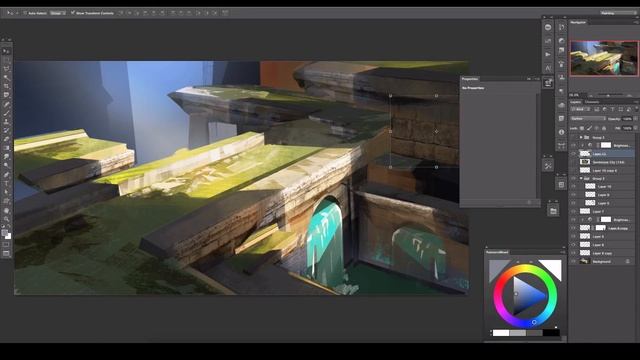Open the layer filter Kind dropdown
This screenshot has height=360, width=640.
tap(580, 109)
